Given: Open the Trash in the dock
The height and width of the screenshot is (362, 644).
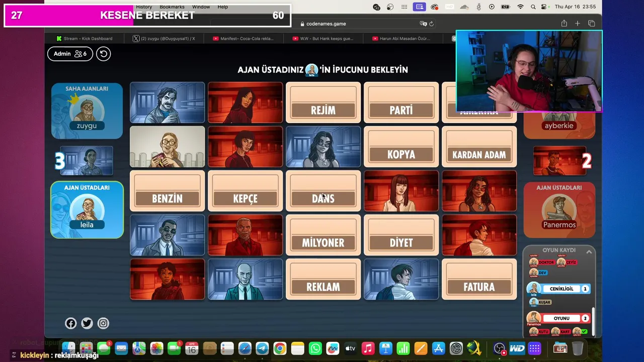Looking at the screenshot, I should point(578,348).
